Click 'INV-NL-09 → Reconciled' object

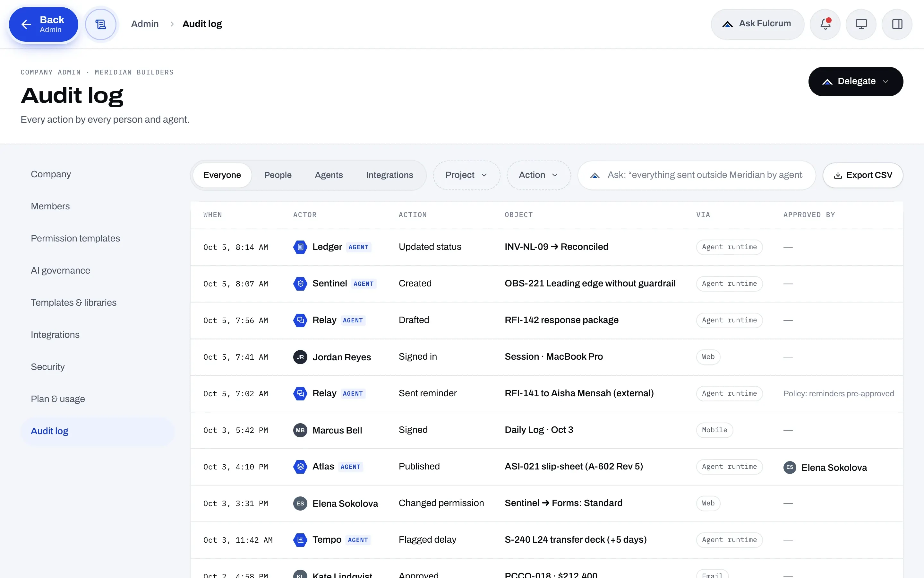point(556,247)
